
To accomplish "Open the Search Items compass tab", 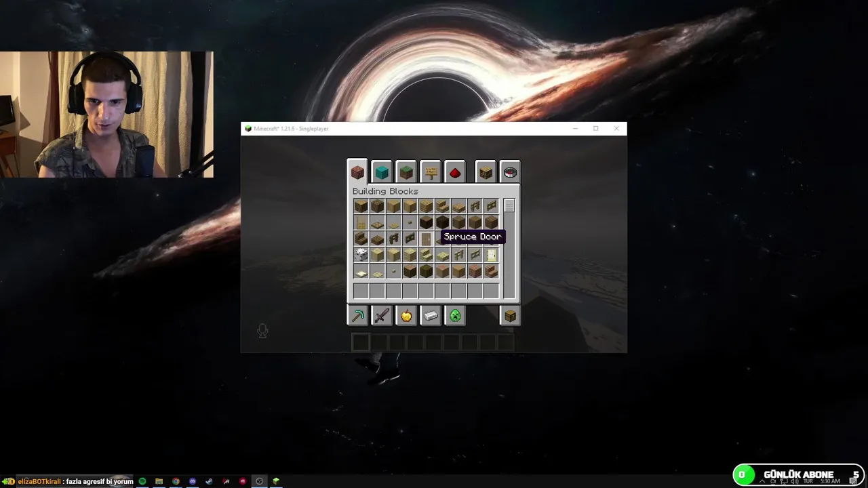I will point(510,172).
